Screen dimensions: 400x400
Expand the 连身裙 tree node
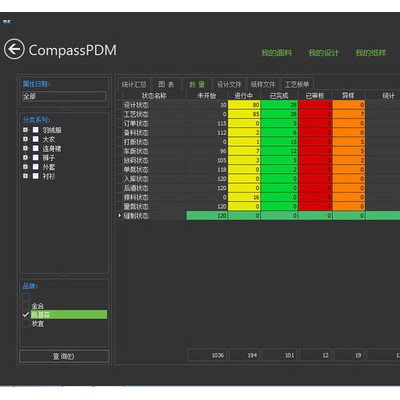(25, 148)
